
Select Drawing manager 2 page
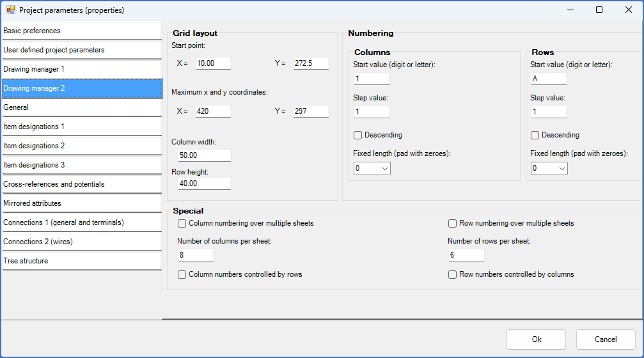[x=82, y=88]
